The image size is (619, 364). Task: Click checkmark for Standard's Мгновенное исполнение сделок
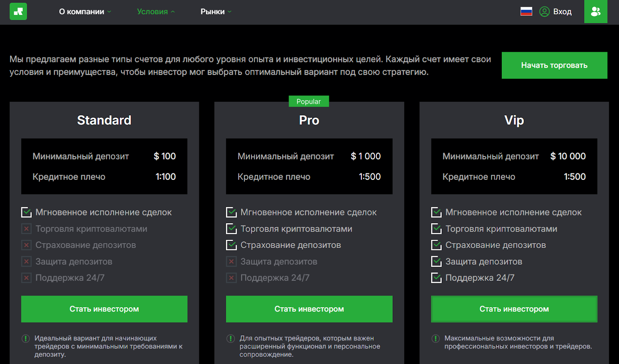tap(26, 212)
